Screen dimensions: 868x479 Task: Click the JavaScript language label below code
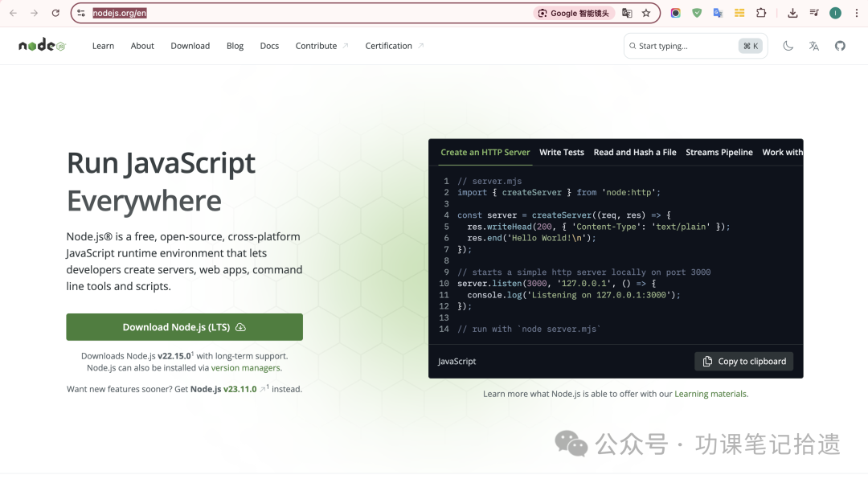[x=457, y=361]
